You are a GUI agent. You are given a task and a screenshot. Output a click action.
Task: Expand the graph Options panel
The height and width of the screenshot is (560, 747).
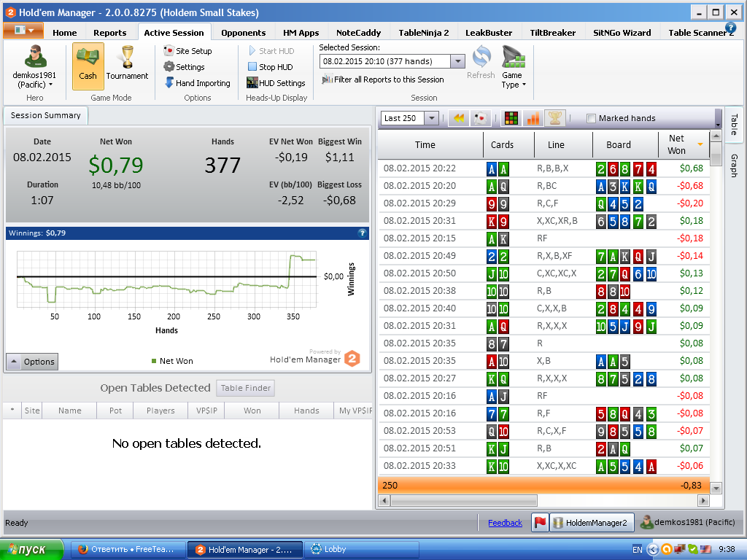(x=32, y=362)
